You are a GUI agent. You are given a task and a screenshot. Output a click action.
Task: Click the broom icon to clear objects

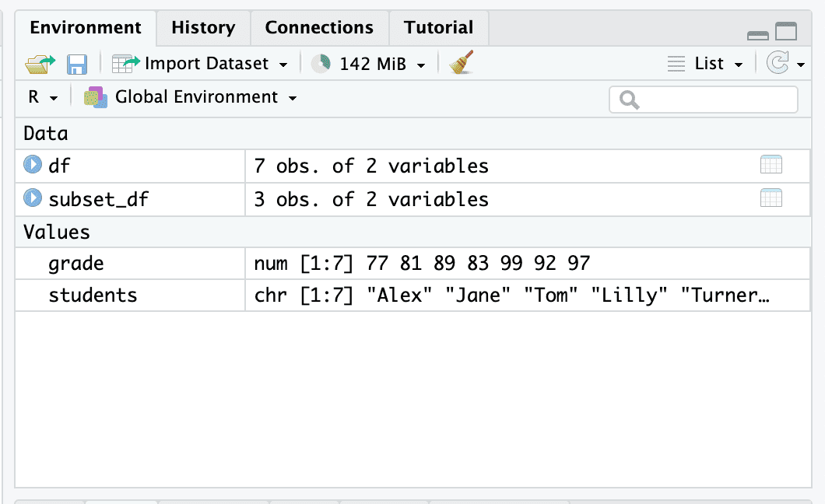(462, 63)
